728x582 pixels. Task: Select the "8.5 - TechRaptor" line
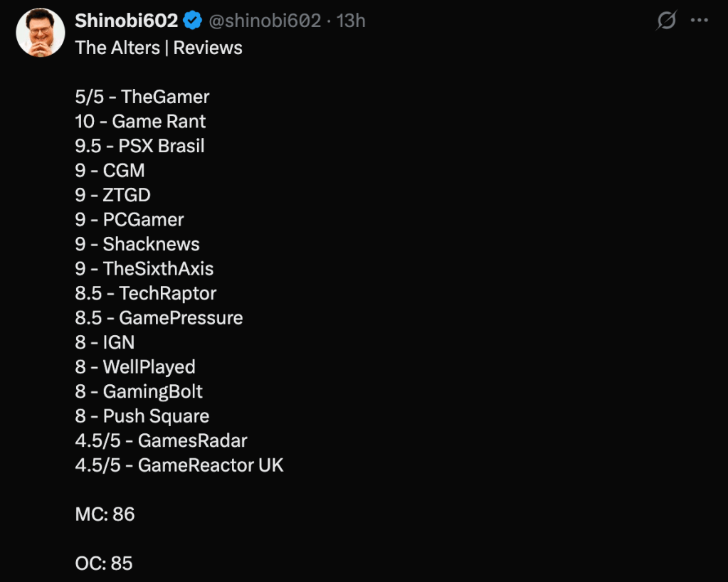pos(145,293)
